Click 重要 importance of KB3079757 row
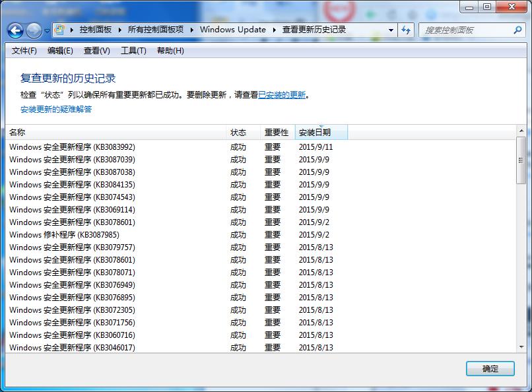The image size is (532, 392). pos(273,247)
